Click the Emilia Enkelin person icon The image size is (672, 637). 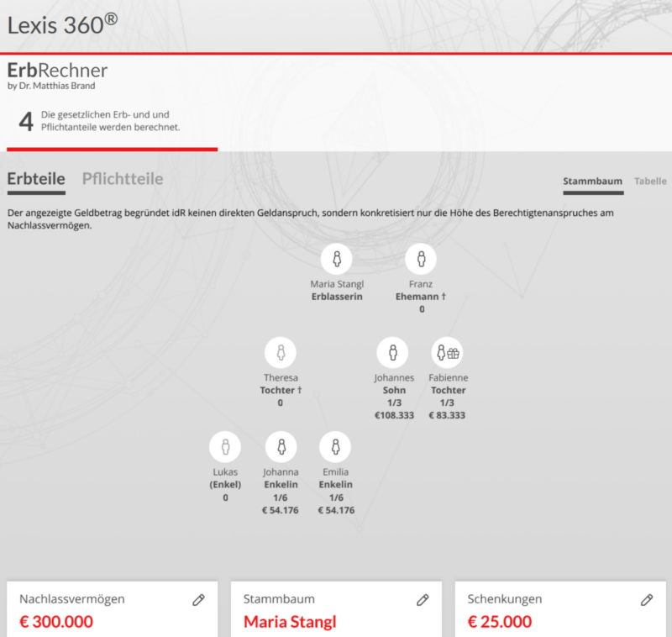(x=335, y=446)
